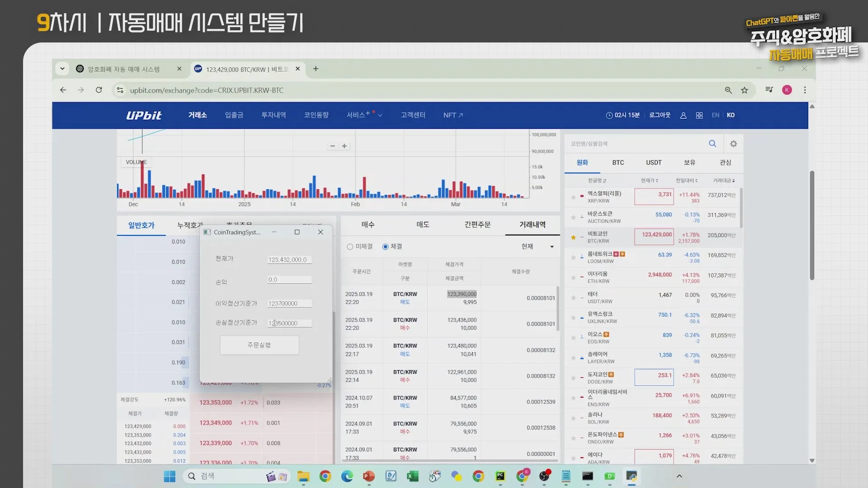868x488 pixels.
Task: Select the 미체결 radio button
Action: (350, 247)
